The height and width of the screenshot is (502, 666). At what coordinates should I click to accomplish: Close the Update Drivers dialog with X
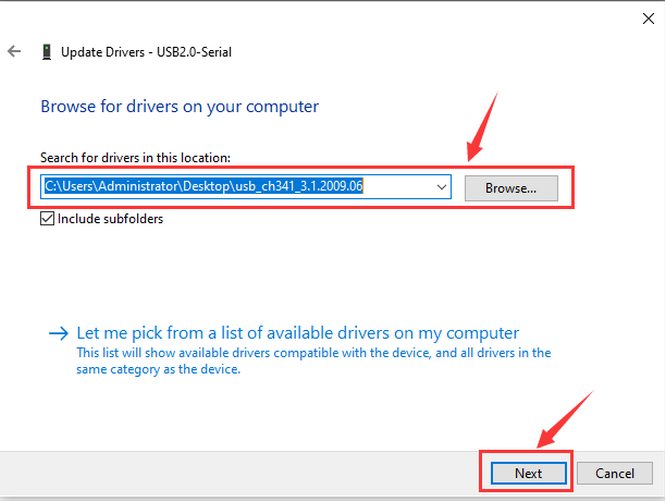[x=648, y=18]
